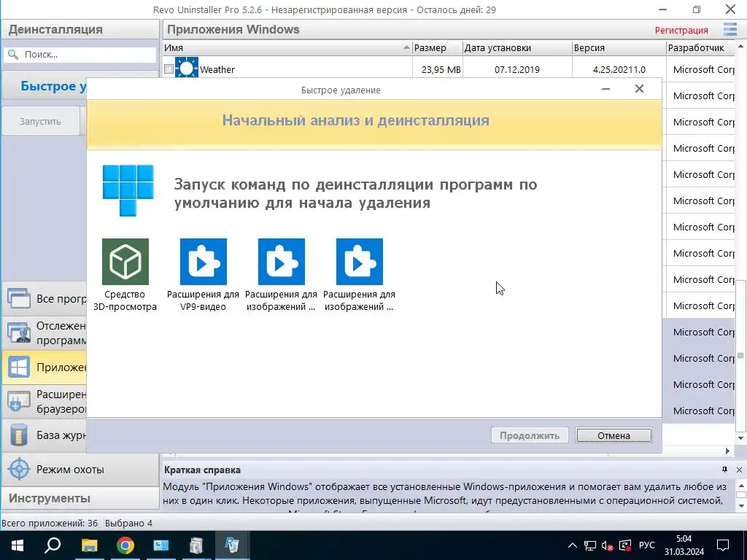Activate Режим охоты hunter mode
Screen dimensions: 747x560
click(80, 469)
